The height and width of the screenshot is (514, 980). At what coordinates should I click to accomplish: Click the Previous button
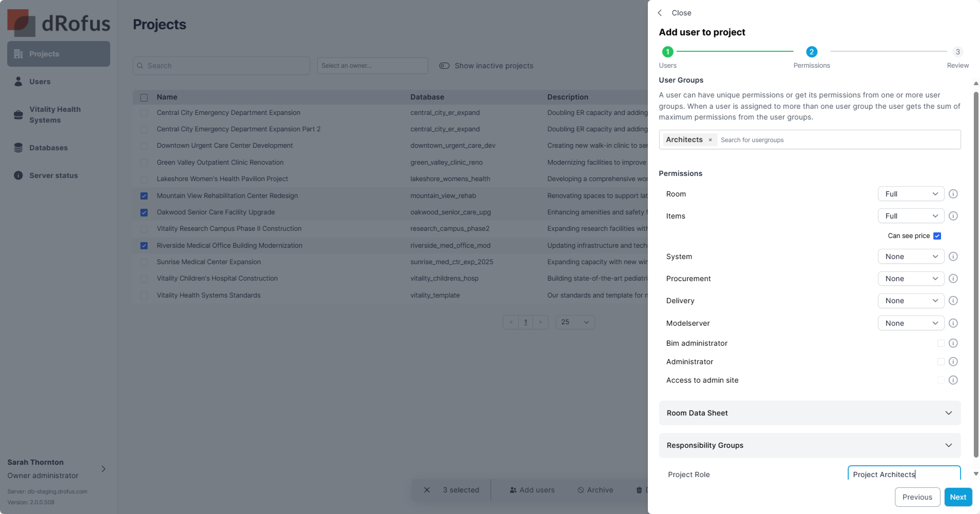(917, 497)
